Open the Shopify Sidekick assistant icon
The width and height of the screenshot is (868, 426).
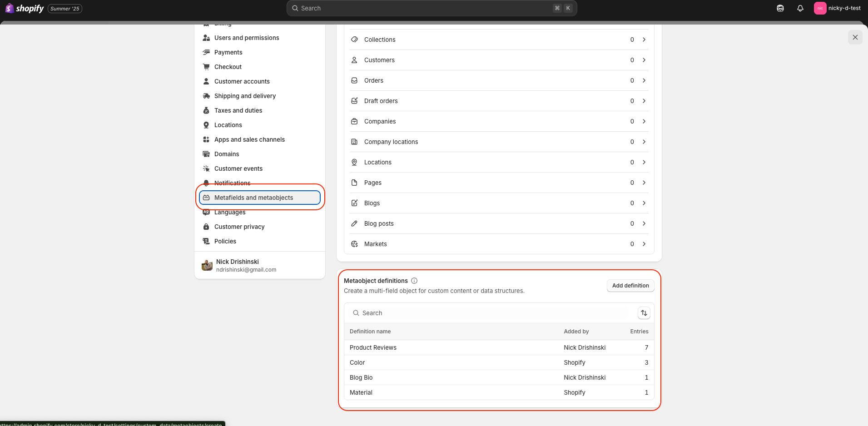[x=780, y=8]
